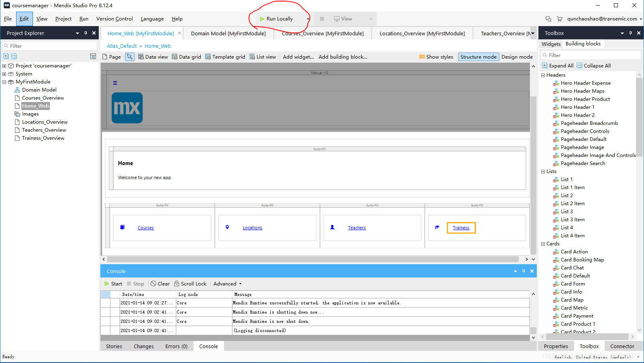Enable Scroll Lock in the console

190,284
